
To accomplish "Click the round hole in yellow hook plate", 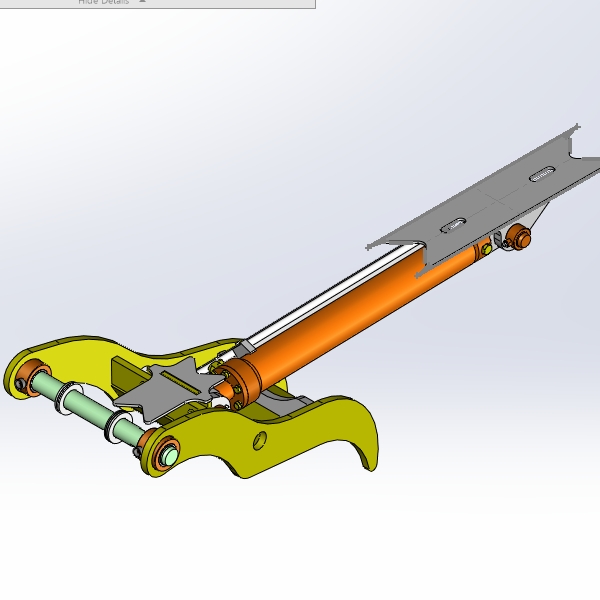I will pos(261,439).
